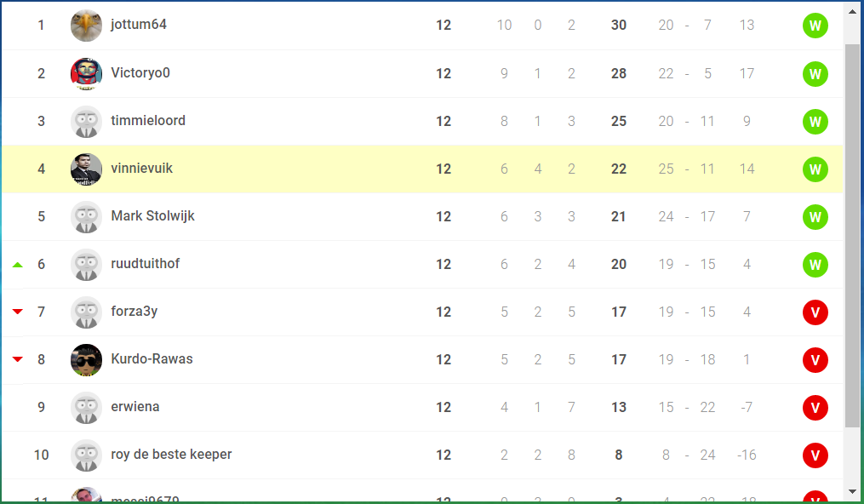Open Mark Stolwijk player link
Screen dimensions: 864x504
(152, 216)
